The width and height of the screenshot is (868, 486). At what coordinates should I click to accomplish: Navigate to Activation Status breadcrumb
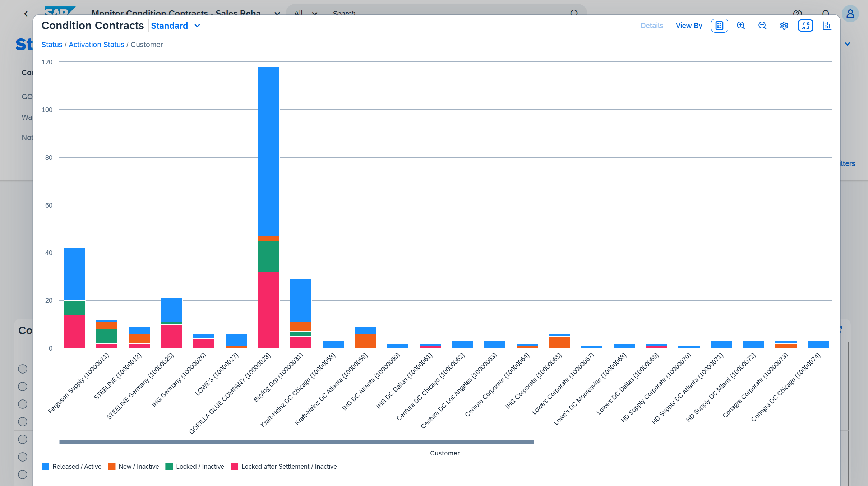96,45
